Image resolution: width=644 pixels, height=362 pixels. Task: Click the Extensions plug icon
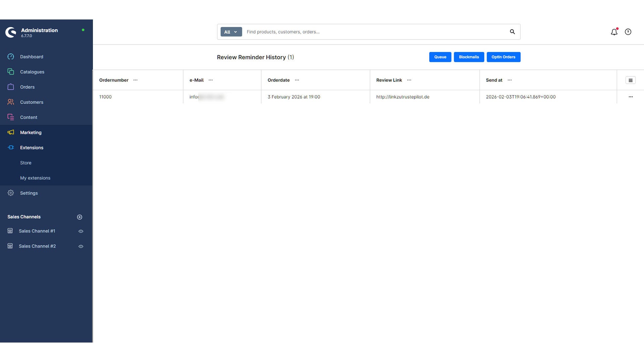[11, 147]
